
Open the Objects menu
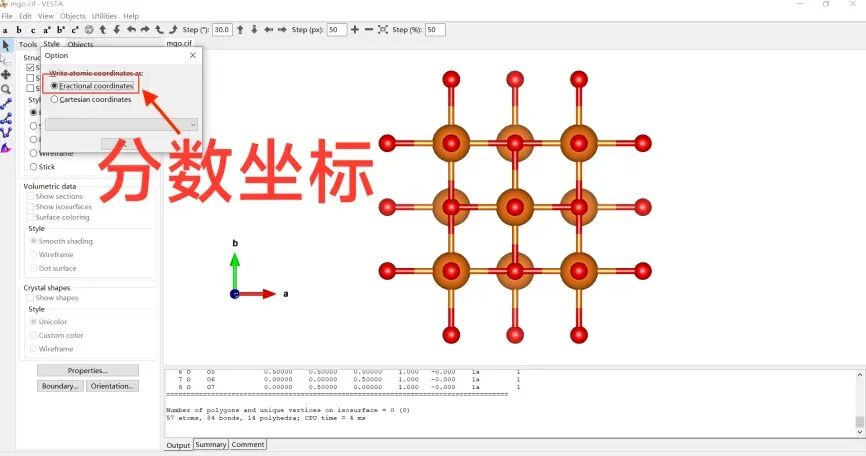(73, 16)
